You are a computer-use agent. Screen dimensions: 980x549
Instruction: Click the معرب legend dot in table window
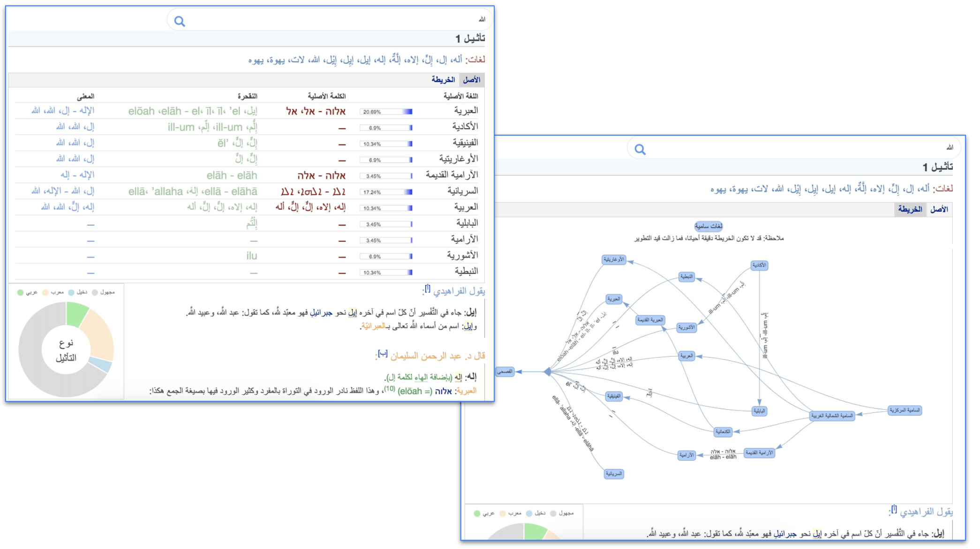tap(45, 292)
